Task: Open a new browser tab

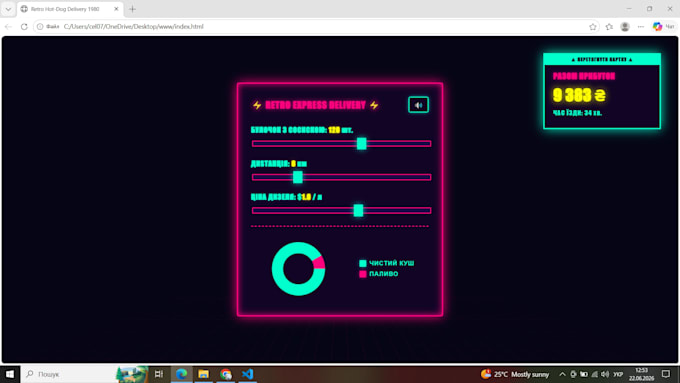Action: coord(132,9)
